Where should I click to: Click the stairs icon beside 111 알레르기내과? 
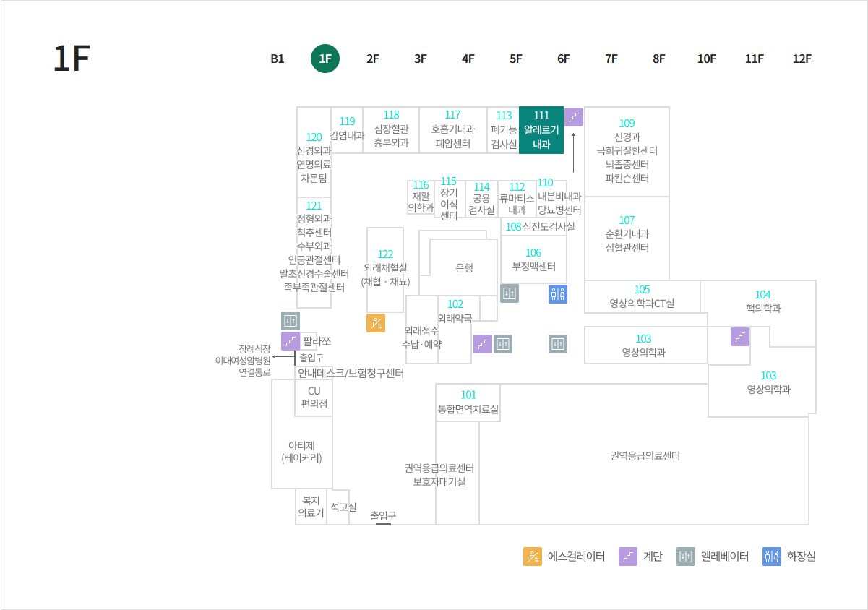(x=574, y=116)
